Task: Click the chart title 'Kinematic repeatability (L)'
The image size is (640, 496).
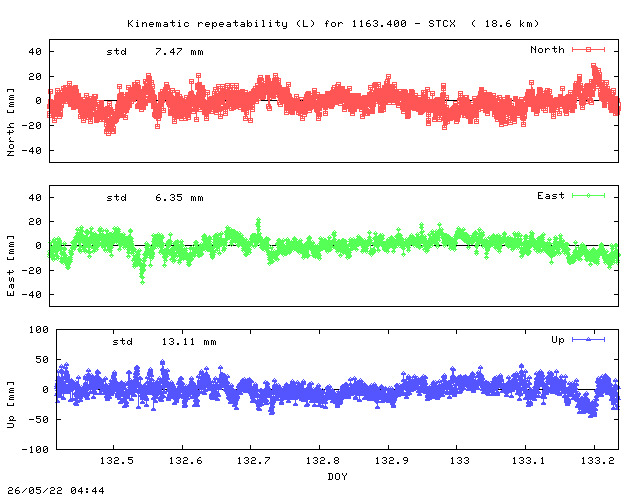Action: (221, 24)
